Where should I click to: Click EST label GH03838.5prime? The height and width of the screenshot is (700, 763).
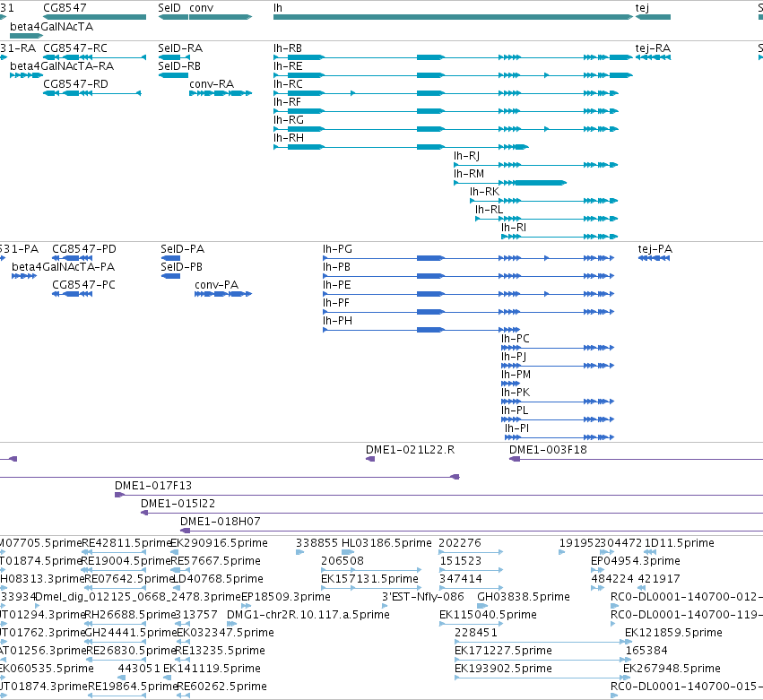[x=524, y=597]
